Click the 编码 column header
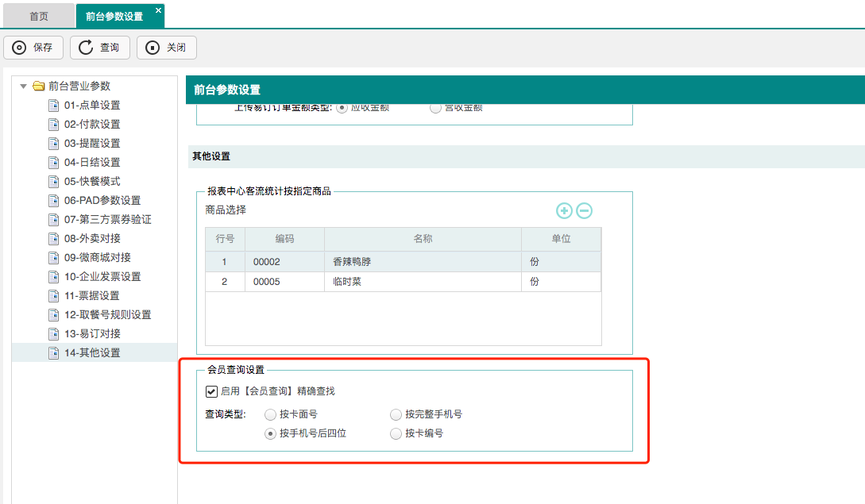 click(x=284, y=239)
